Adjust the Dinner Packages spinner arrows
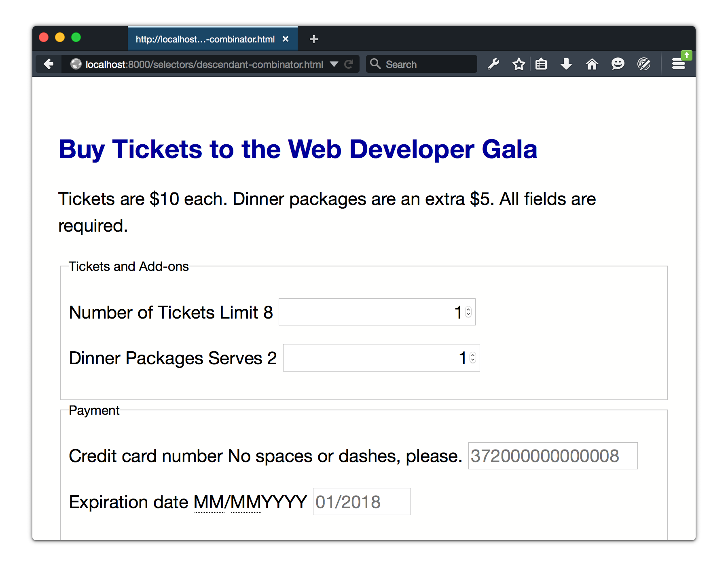The width and height of the screenshot is (728, 566). click(473, 358)
